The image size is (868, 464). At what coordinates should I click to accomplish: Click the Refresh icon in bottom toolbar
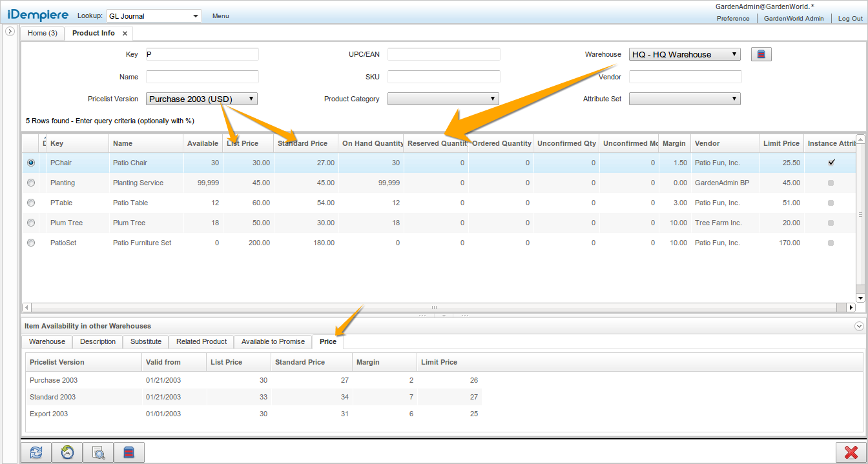36,452
